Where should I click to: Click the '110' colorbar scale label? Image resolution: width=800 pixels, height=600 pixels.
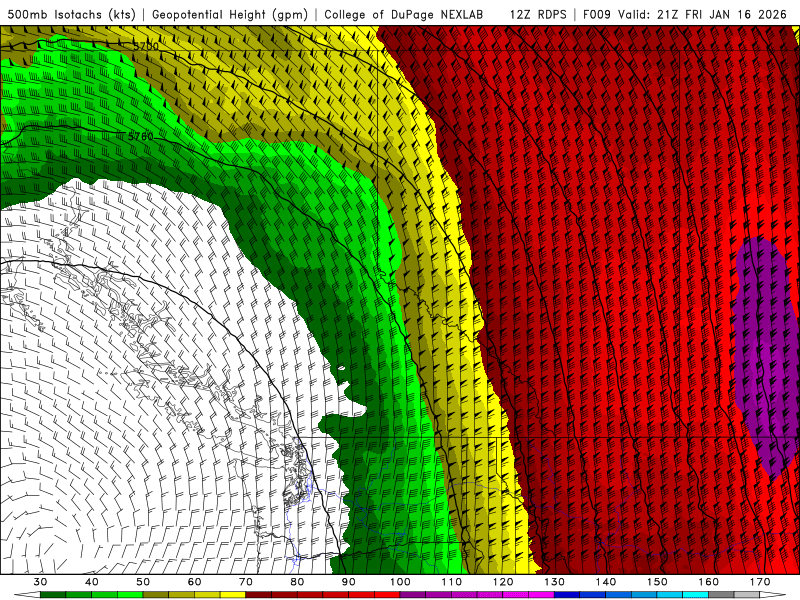tap(452, 582)
